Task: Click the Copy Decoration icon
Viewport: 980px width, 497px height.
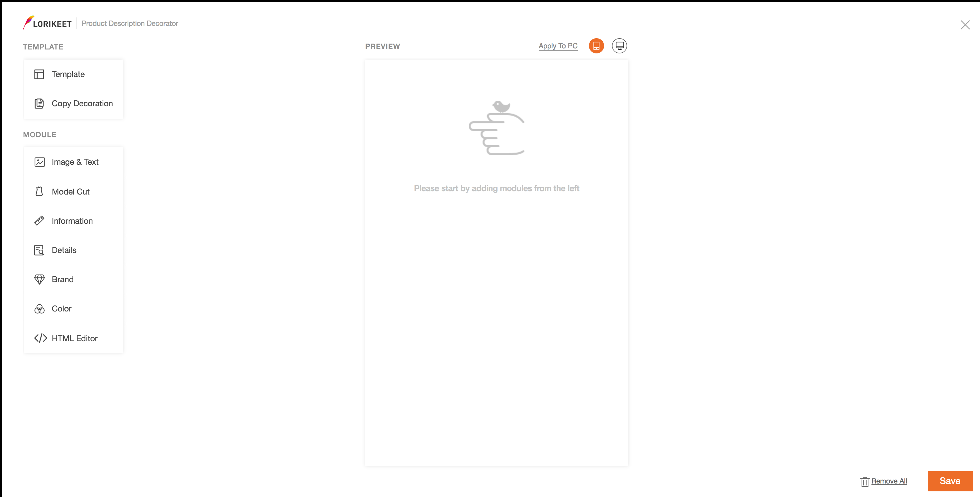Action: [x=39, y=103]
